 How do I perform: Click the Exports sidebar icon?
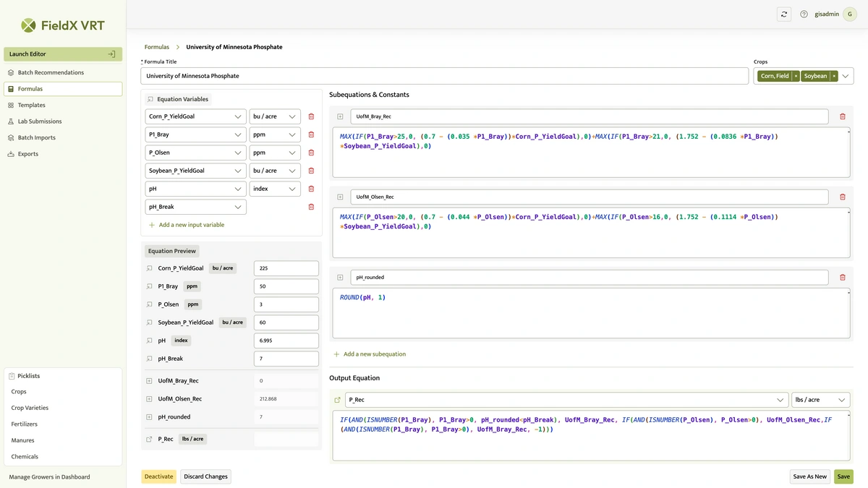(11, 154)
